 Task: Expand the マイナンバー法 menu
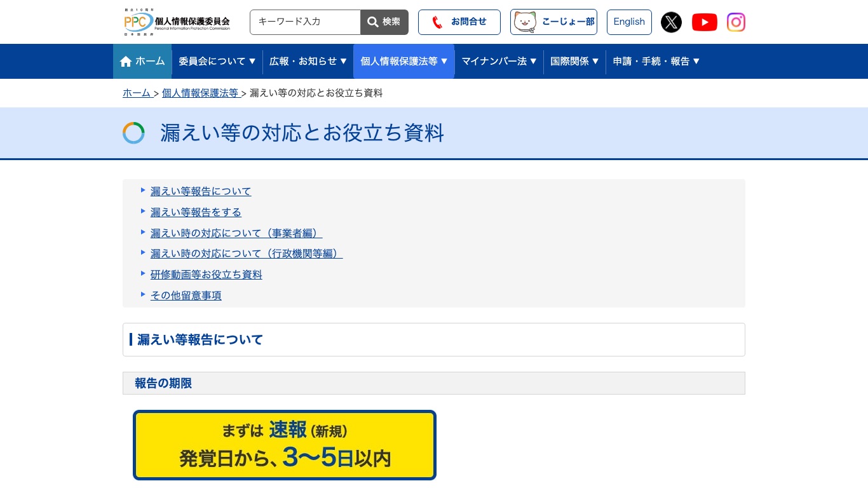point(499,61)
